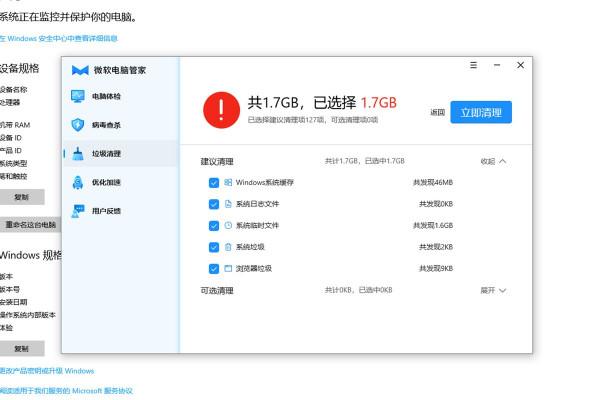The height and width of the screenshot is (400, 600).
Task: Click the 系统临时文件 label
Action: pyautogui.click(x=257, y=225)
